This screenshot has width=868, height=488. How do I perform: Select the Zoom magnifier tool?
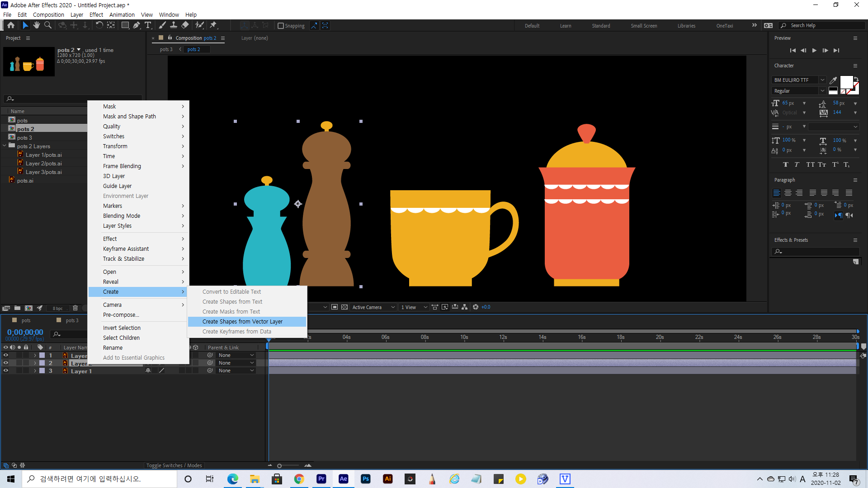click(x=47, y=25)
